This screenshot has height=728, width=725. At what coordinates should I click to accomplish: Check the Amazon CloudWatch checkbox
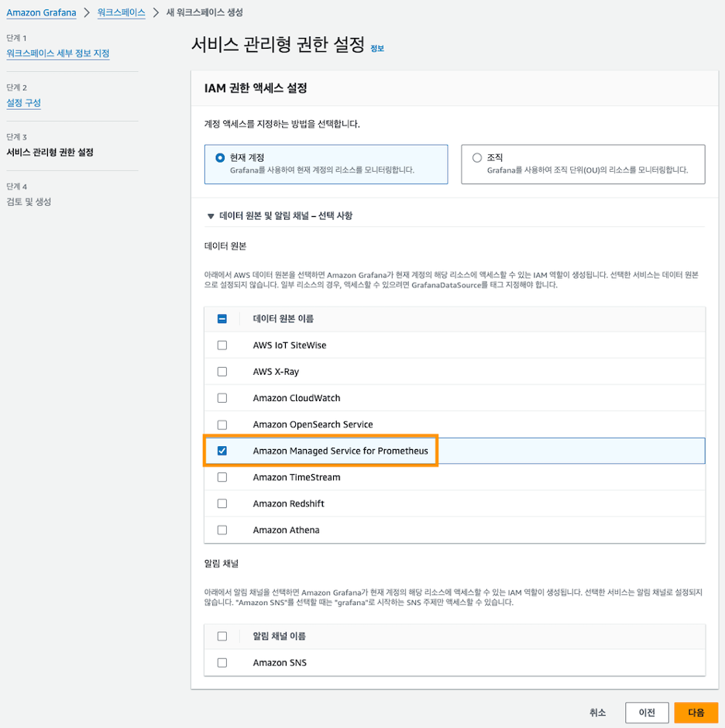222,398
